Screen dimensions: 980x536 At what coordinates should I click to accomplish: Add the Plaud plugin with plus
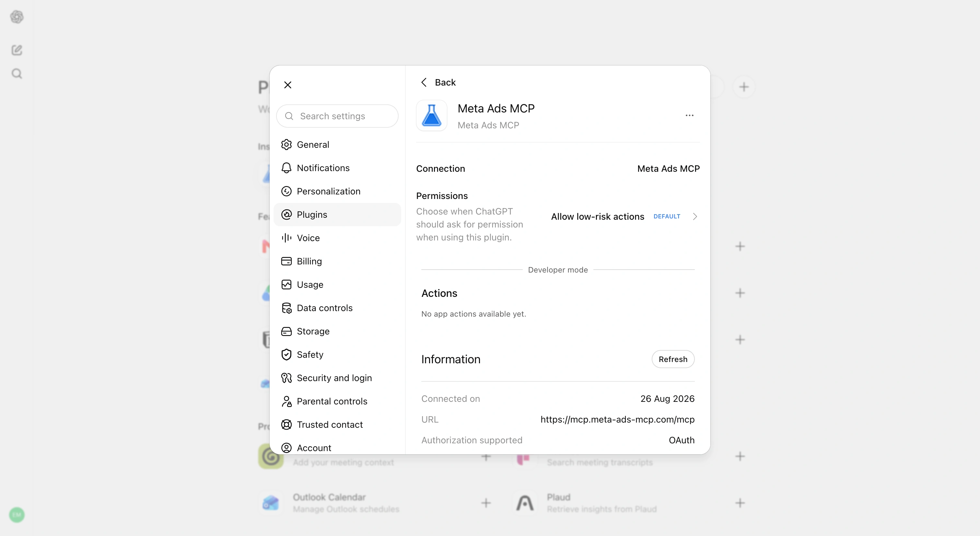pos(740,503)
